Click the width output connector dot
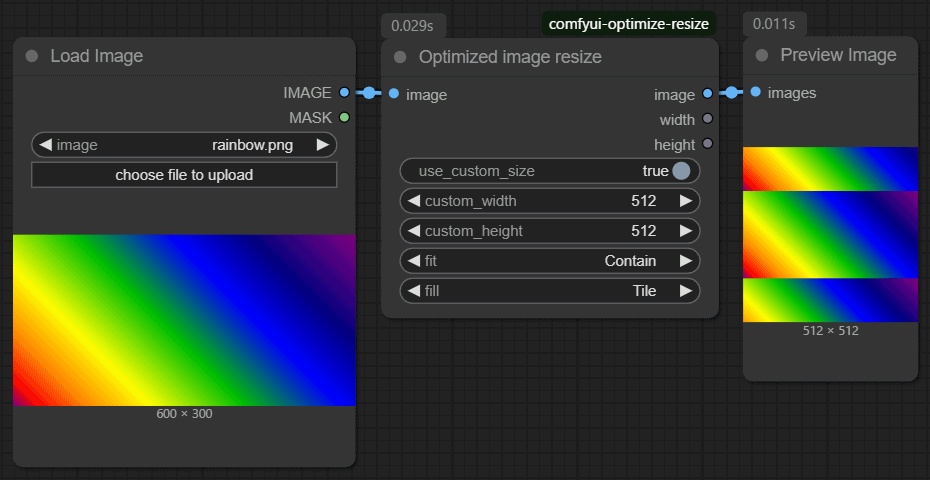The width and height of the screenshot is (930, 480). click(x=708, y=120)
